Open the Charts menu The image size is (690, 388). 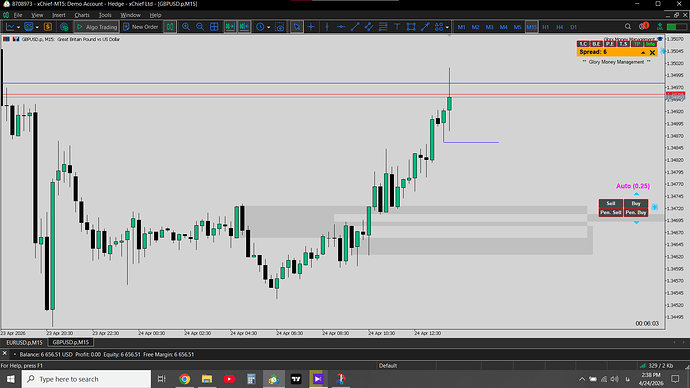[x=82, y=15]
